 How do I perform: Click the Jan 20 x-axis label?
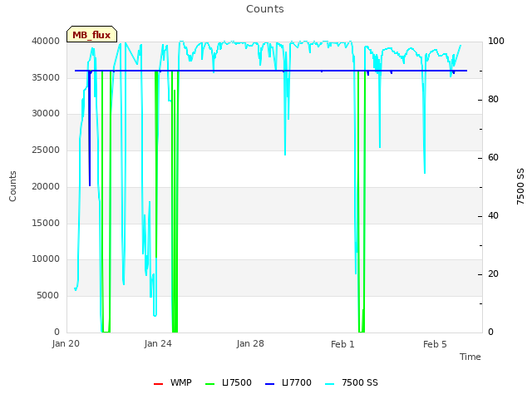coord(66,343)
